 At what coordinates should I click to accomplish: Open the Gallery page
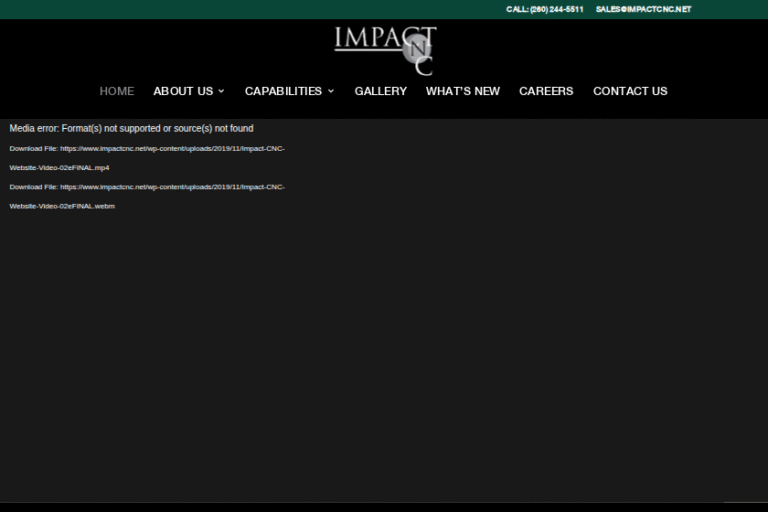(x=380, y=91)
